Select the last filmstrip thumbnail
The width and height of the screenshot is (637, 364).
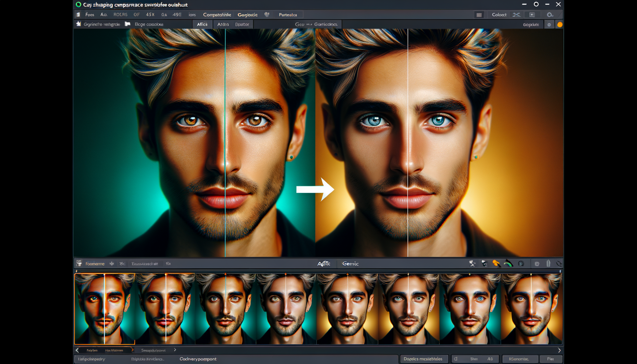[531, 309]
